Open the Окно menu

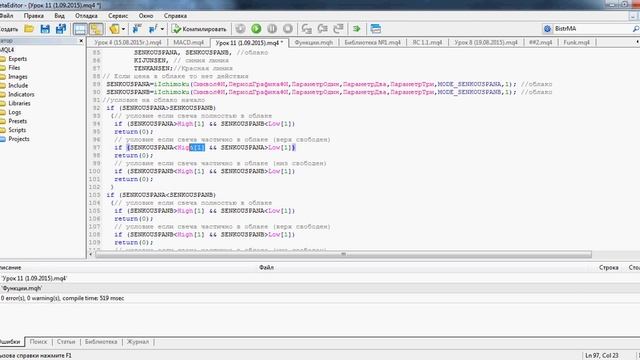tap(146, 16)
